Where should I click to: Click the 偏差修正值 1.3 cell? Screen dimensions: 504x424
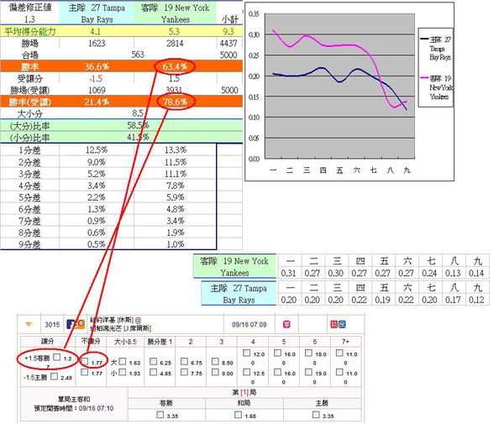(30, 13)
